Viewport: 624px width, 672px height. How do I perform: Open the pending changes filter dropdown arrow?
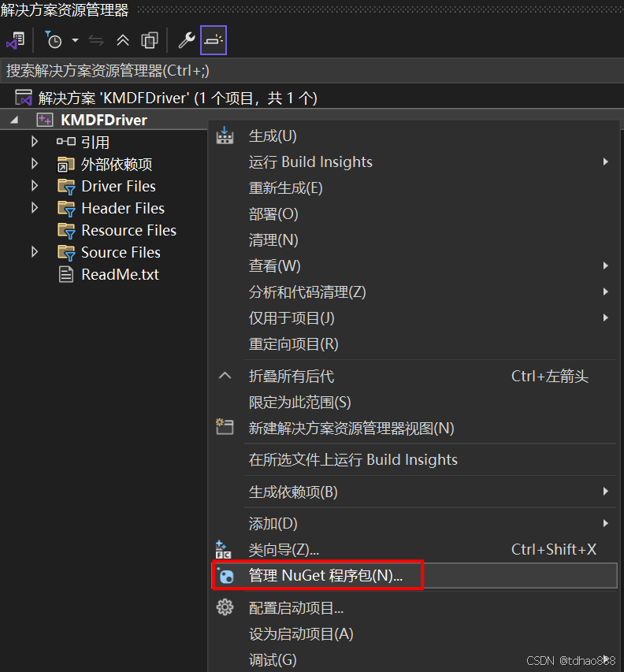point(76,40)
